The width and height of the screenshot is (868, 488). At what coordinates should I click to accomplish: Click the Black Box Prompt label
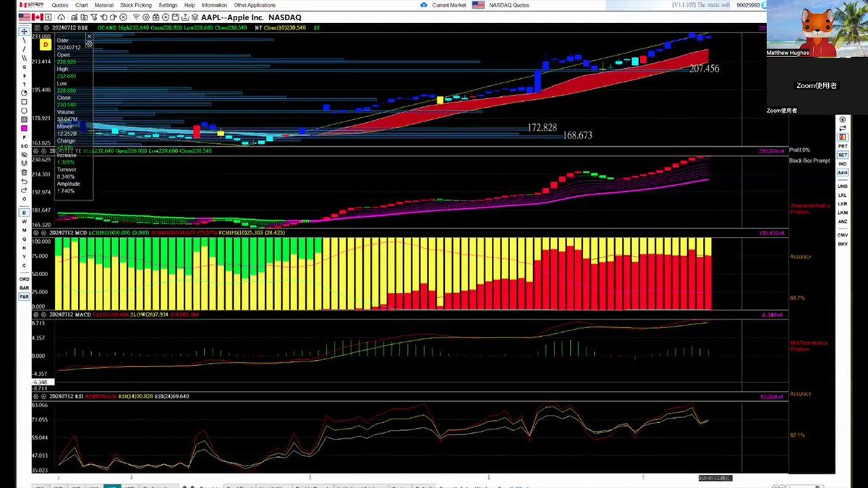[809, 160]
